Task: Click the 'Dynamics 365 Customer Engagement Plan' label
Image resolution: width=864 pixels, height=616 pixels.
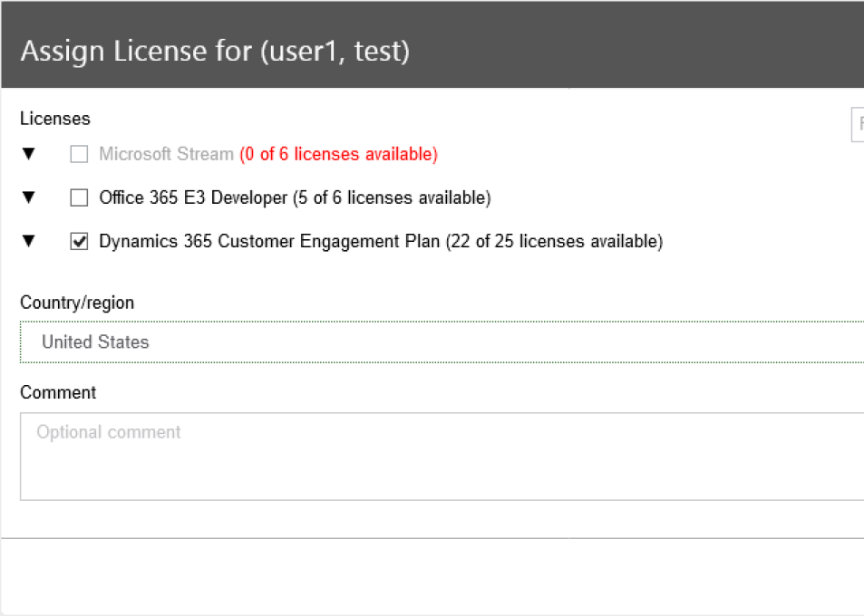Action: tap(269, 241)
